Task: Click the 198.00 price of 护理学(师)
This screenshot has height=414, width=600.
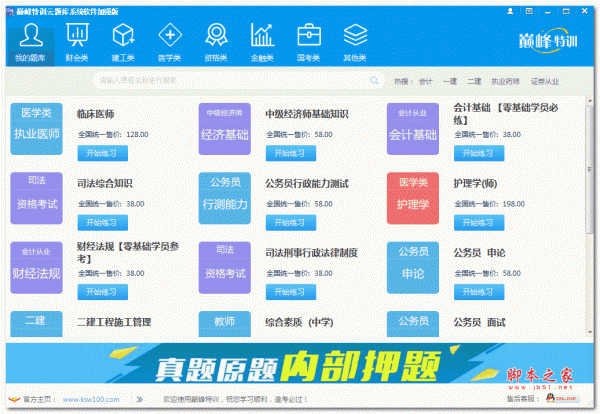Action: tap(514, 204)
